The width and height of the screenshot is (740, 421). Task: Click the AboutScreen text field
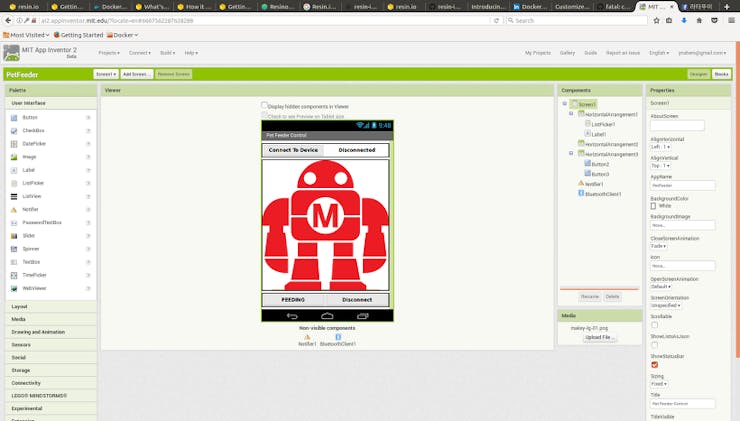677,125
